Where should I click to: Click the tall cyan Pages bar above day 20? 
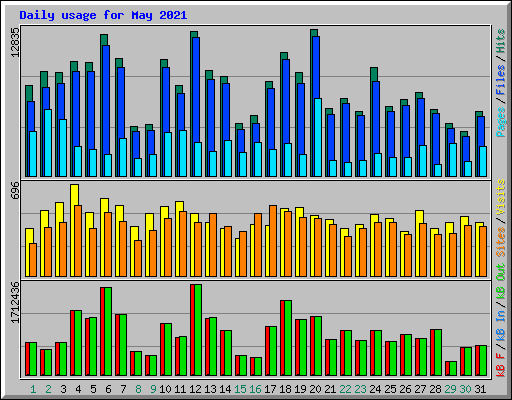pyautogui.click(x=318, y=137)
